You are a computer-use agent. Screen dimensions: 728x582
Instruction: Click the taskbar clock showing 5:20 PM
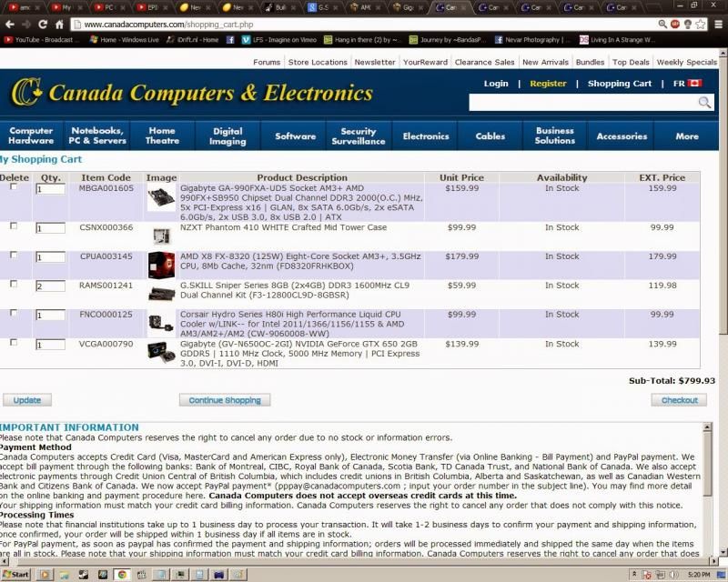pyautogui.click(x=699, y=575)
